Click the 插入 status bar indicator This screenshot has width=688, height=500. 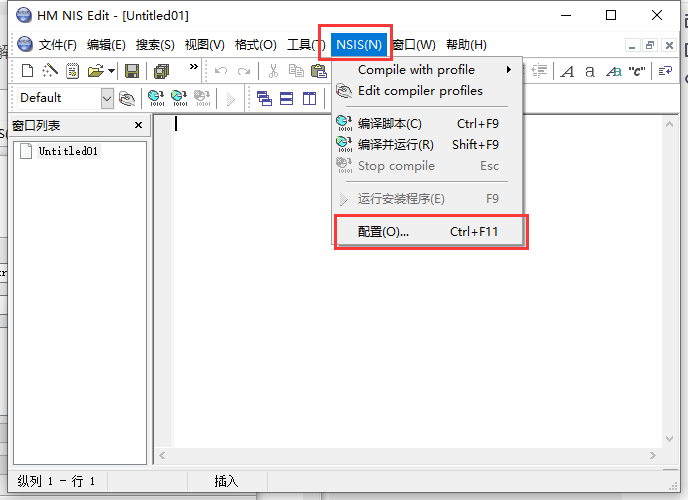(x=226, y=482)
